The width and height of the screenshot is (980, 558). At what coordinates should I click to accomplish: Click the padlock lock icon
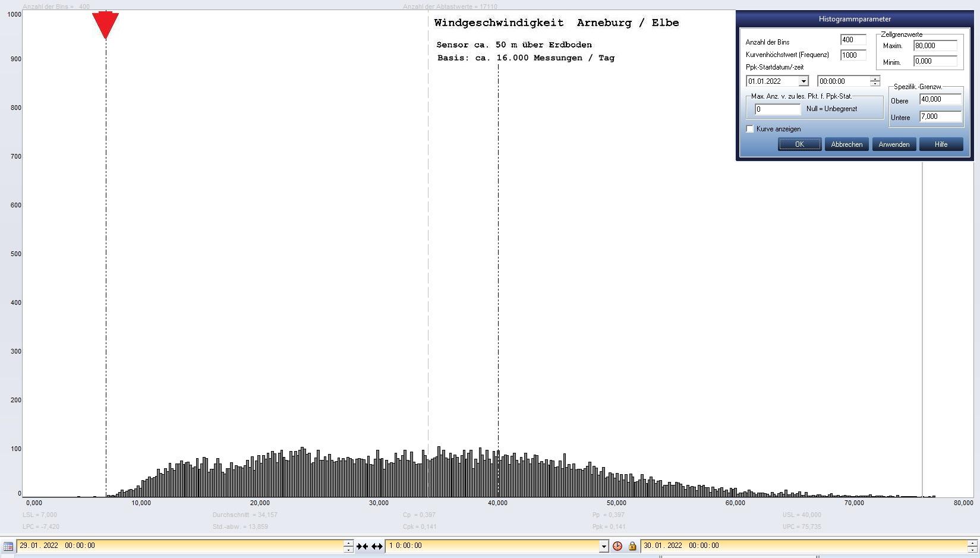[632, 546]
